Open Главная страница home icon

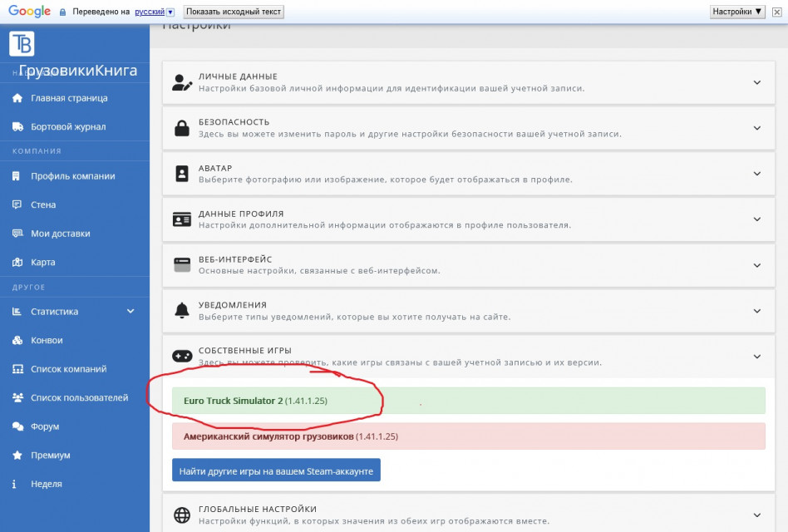17,98
